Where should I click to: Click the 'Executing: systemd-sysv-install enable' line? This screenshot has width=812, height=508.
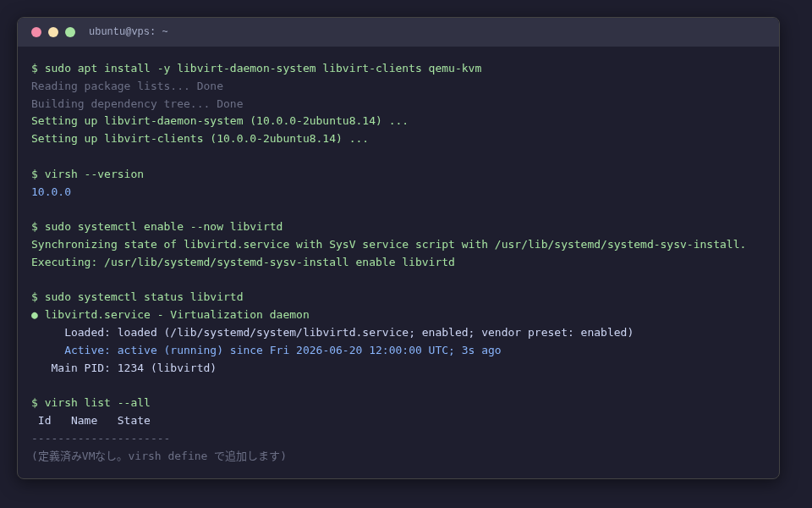pos(243,262)
